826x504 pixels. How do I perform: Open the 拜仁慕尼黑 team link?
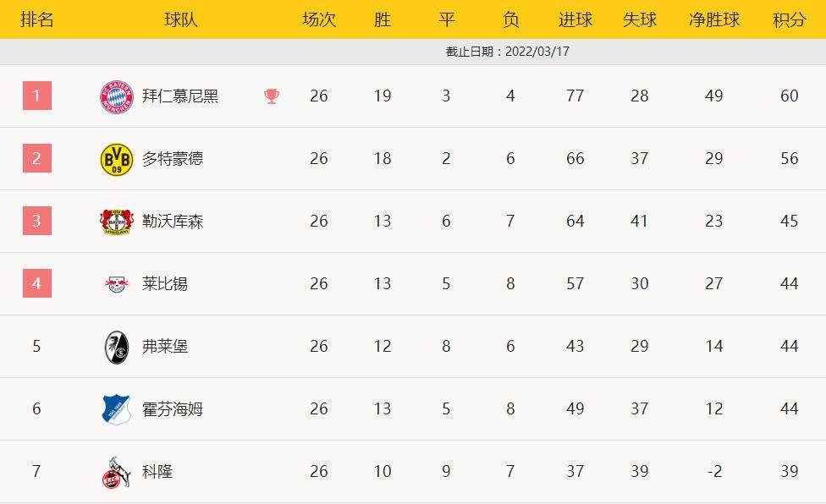(x=180, y=96)
